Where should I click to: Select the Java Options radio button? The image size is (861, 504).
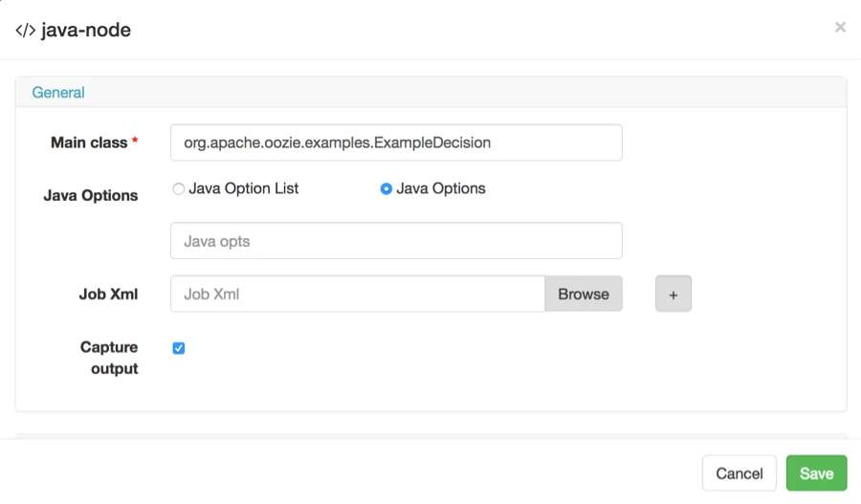click(x=386, y=188)
